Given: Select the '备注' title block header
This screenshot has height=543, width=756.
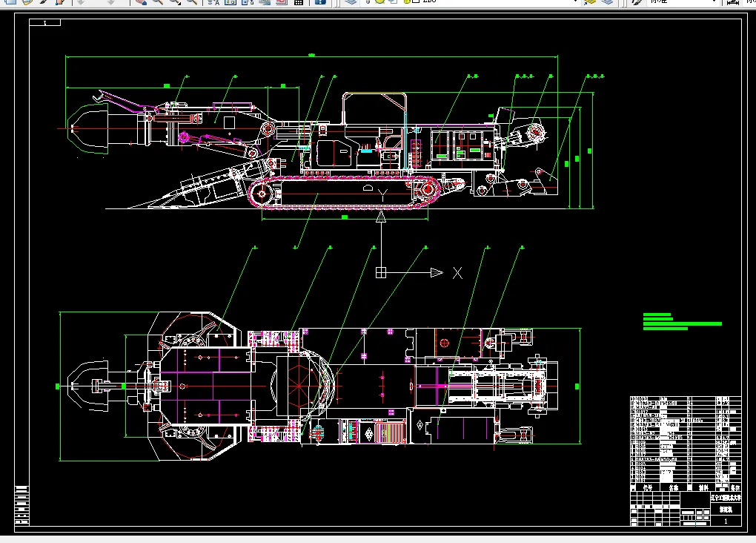Looking at the screenshot, I should tap(735, 488).
